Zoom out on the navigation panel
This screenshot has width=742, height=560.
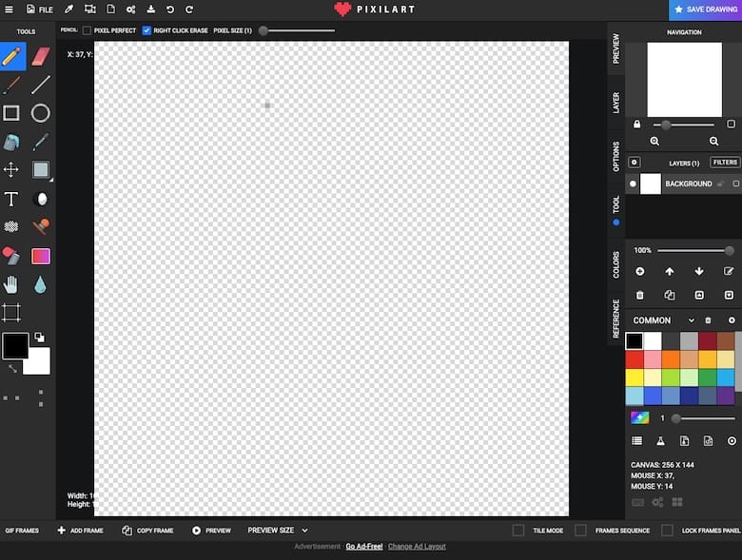[713, 141]
